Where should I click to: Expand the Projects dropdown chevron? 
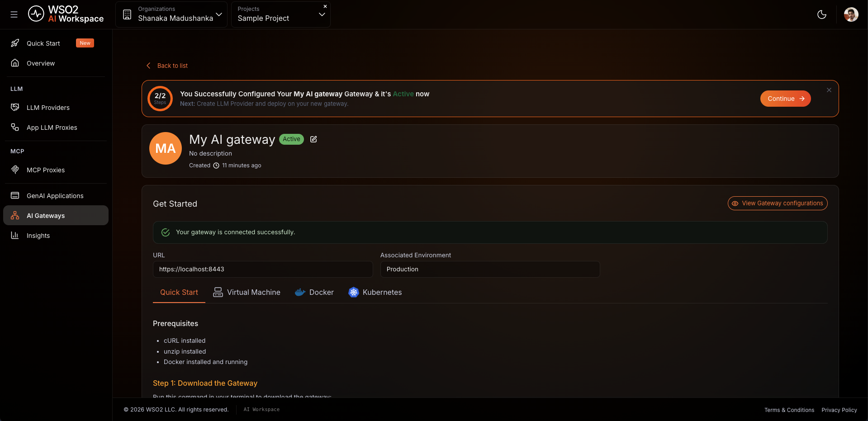(322, 14)
